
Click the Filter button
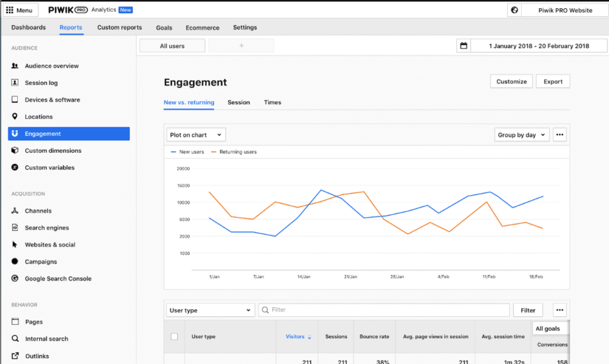[x=528, y=310]
